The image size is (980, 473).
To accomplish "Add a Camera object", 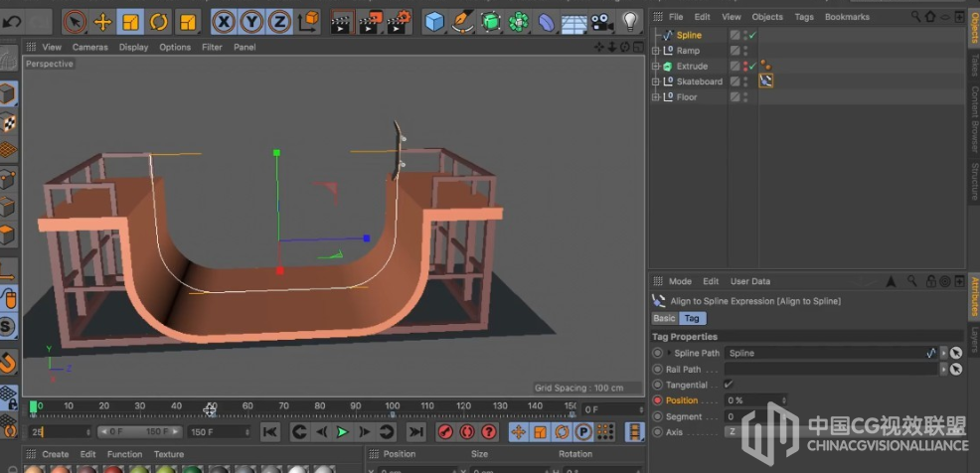I will point(602,23).
